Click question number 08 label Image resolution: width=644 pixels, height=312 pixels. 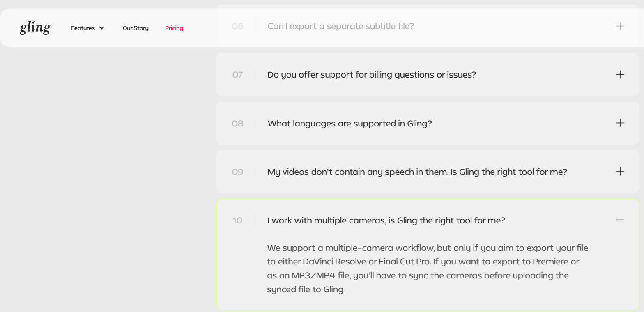237,123
